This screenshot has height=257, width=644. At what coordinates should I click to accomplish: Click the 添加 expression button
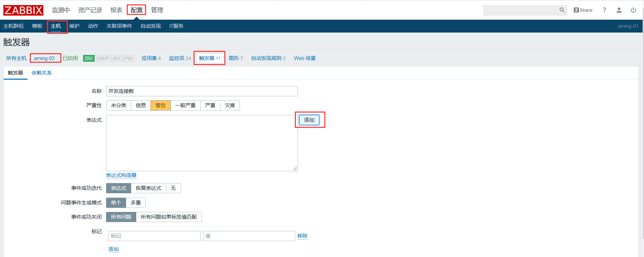tap(309, 120)
